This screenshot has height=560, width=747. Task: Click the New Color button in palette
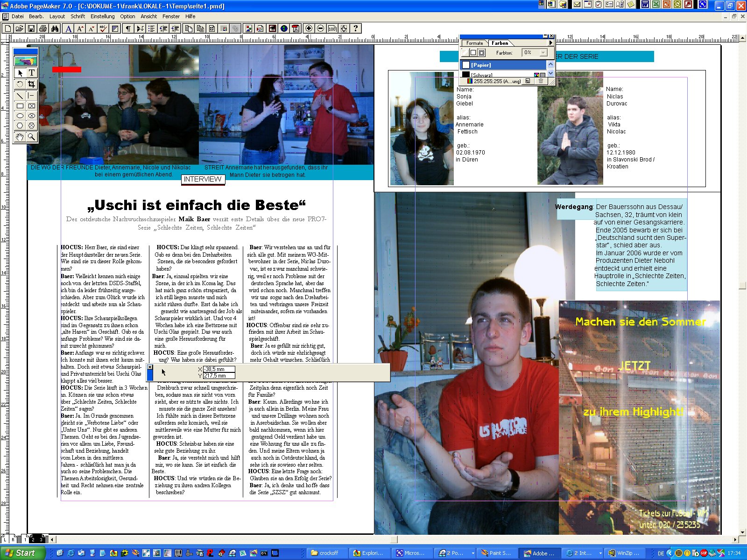528,81
